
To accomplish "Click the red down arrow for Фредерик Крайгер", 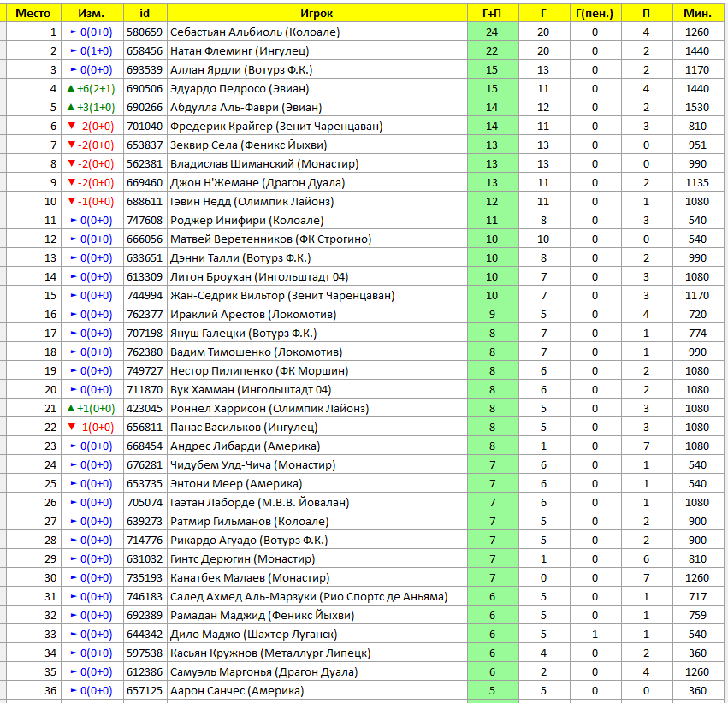I will [72, 126].
